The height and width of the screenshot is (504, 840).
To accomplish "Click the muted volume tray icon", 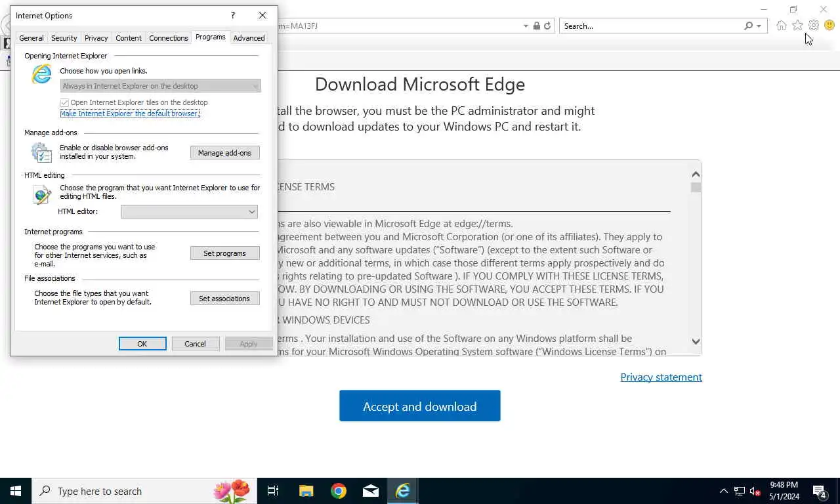I will (x=755, y=491).
